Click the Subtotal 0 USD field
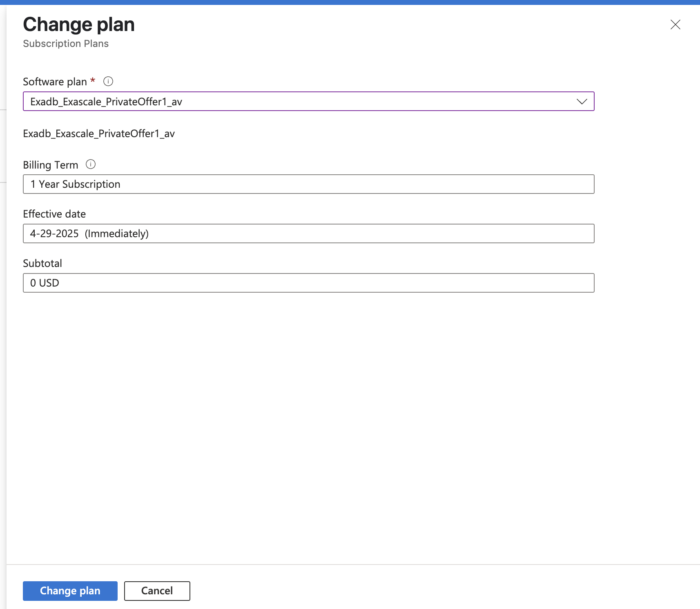 [308, 283]
